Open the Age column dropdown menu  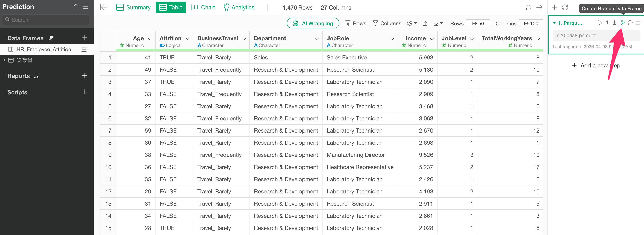[x=150, y=39]
